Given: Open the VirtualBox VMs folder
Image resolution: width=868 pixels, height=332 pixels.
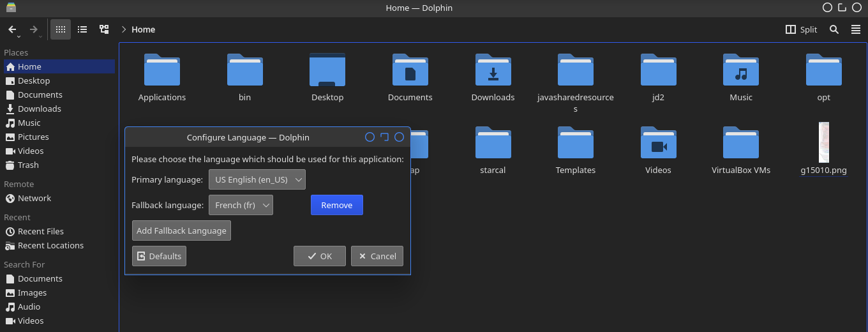Looking at the screenshot, I should [740, 144].
